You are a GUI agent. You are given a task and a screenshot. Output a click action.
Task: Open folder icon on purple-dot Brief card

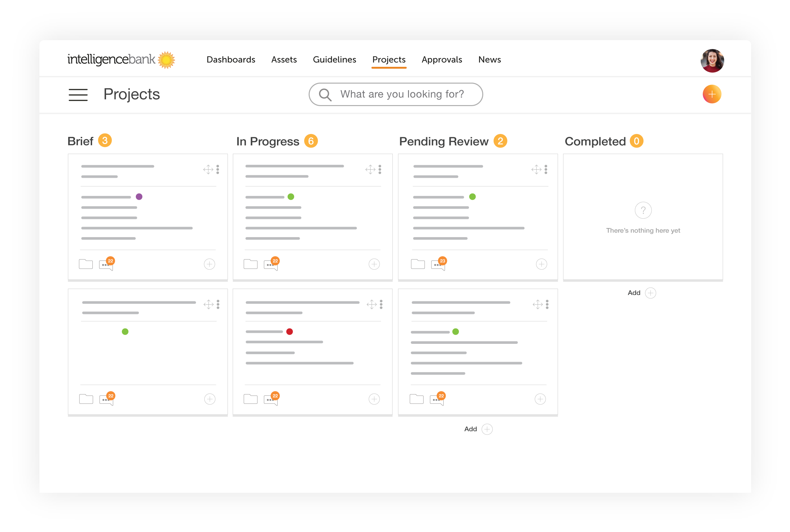[x=86, y=264]
